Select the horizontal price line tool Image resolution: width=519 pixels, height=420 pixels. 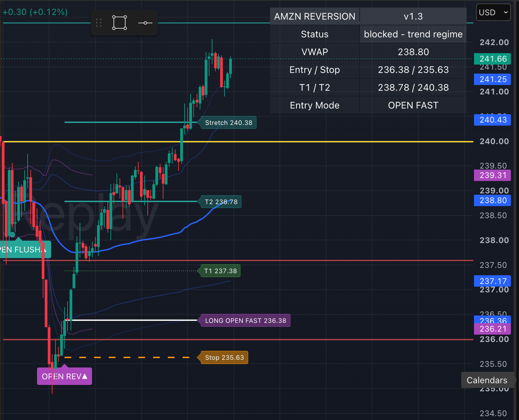pos(145,23)
